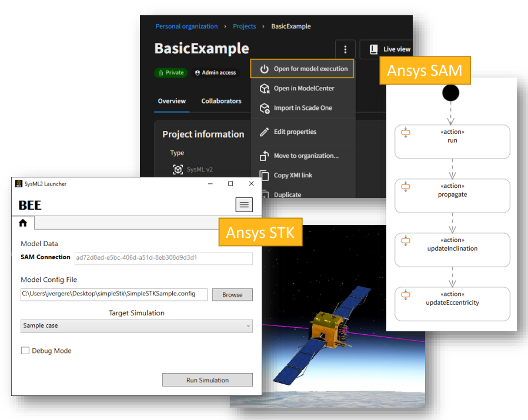Click the Project information heading
Image resolution: width=528 pixels, height=420 pixels.
tap(203, 135)
